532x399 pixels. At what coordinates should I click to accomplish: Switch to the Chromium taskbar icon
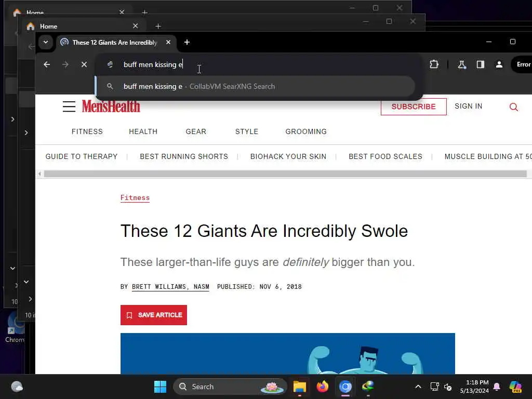345,387
